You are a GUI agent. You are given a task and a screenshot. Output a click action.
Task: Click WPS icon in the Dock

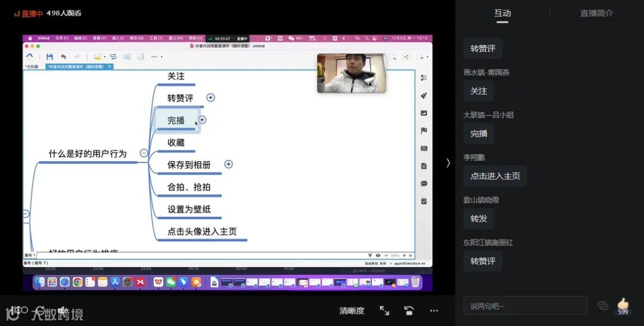pos(158,282)
